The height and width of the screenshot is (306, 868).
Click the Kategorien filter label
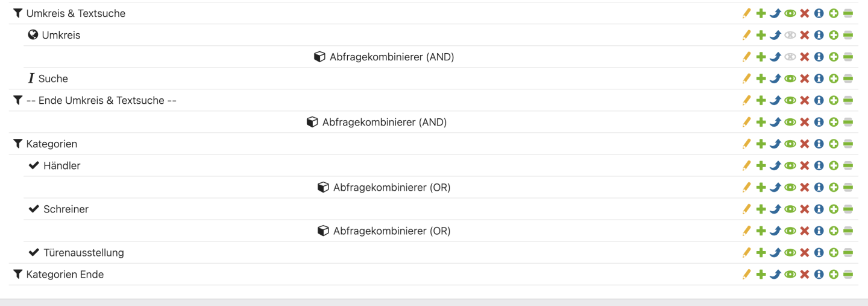51,144
